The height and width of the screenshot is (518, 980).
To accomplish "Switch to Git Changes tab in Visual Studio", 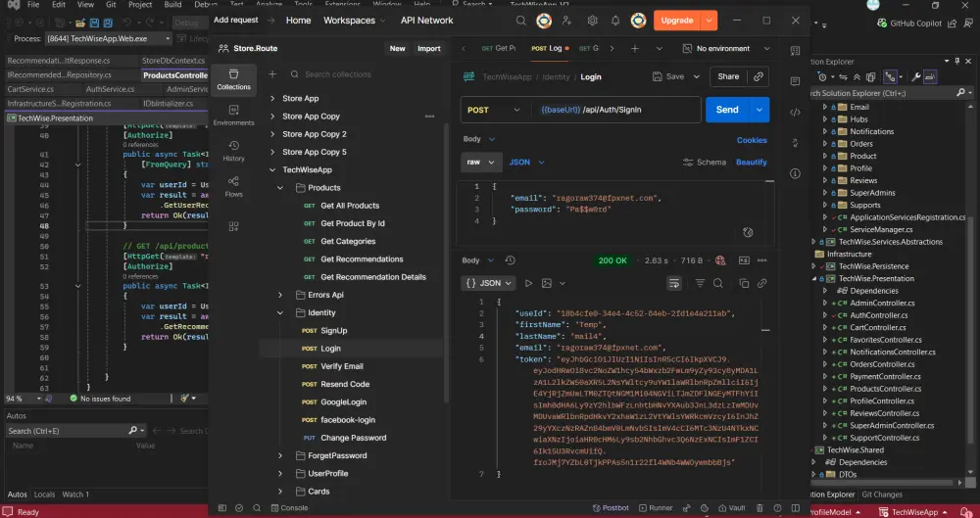I will (x=882, y=494).
